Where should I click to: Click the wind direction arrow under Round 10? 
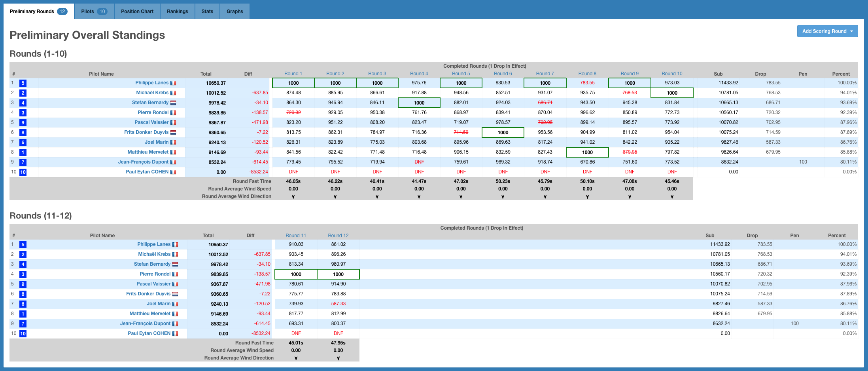click(672, 197)
